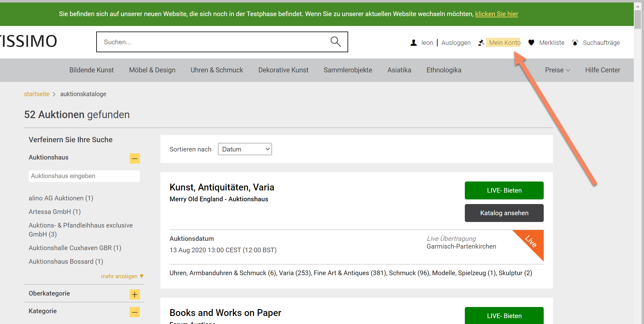This screenshot has height=324, width=644.
Task: Click the startseite breadcrumb link
Action: point(37,94)
